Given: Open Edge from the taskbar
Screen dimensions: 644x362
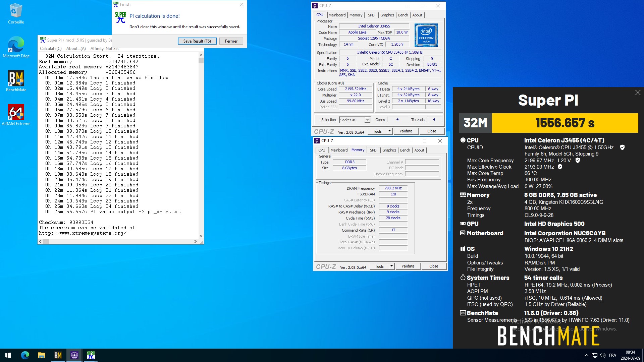Looking at the screenshot, I should [x=25, y=355].
